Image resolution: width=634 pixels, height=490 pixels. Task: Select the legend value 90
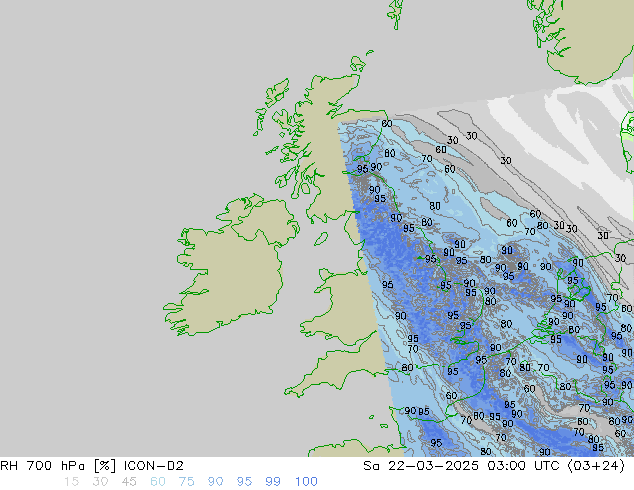[x=216, y=482]
